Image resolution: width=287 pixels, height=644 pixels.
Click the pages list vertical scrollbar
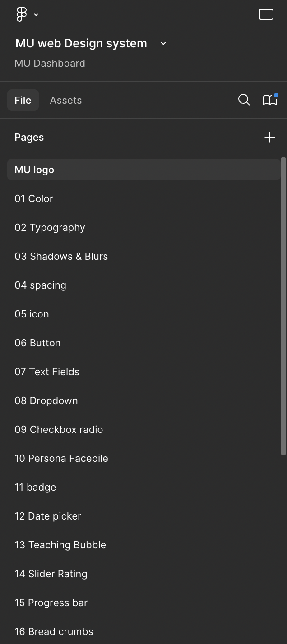pyautogui.click(x=283, y=307)
